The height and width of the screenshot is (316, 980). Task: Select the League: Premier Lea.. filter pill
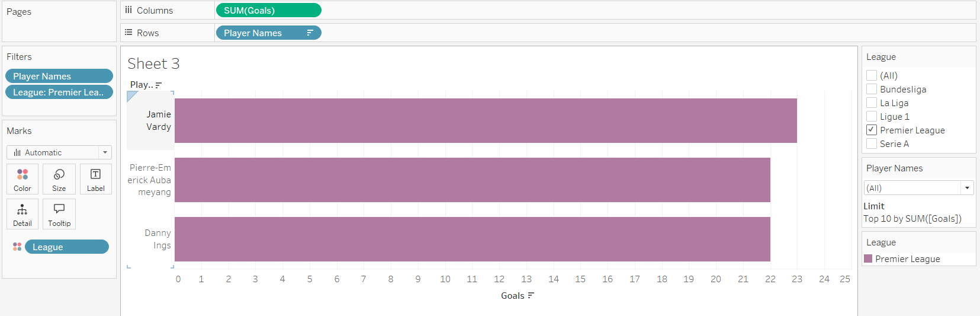pos(59,92)
